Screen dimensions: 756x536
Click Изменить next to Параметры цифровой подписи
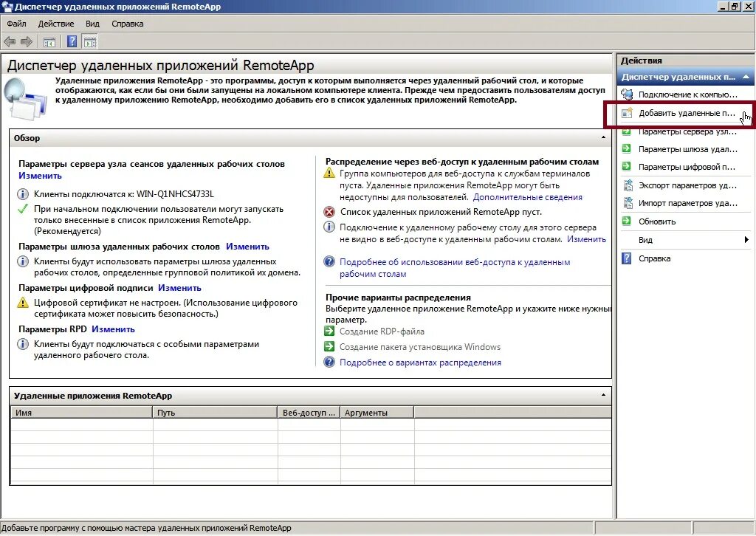[179, 288]
